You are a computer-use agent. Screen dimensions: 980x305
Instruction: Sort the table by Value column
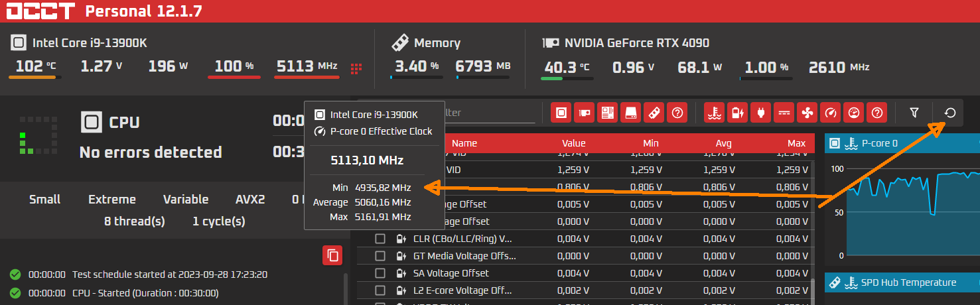(x=574, y=143)
